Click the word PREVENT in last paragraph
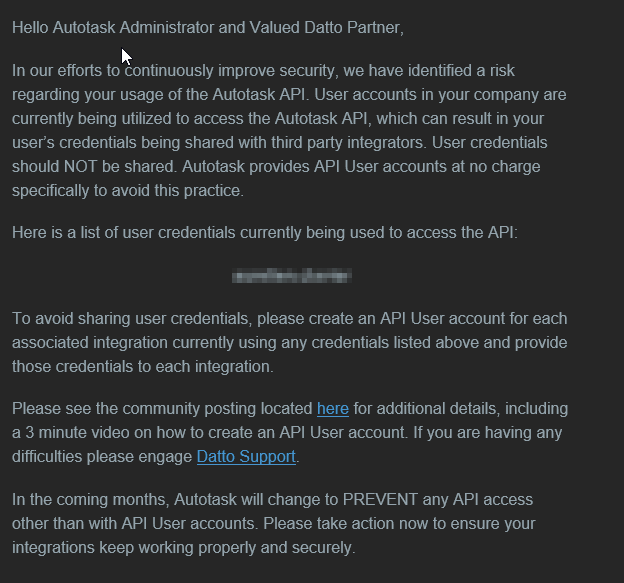This screenshot has width=624, height=583. tap(380, 499)
